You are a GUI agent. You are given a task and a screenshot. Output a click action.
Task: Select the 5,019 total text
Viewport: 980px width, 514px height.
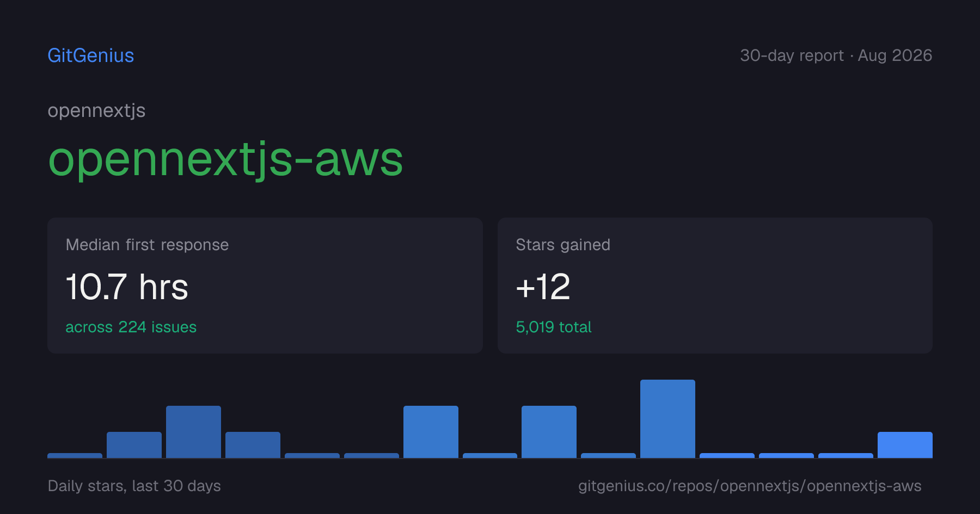[554, 327]
